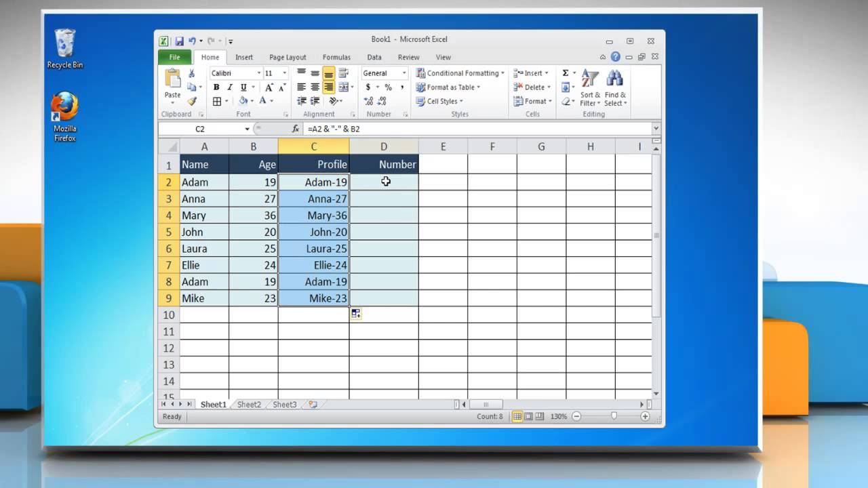
Task: Switch to Page Layout view button
Action: pyautogui.click(x=528, y=416)
